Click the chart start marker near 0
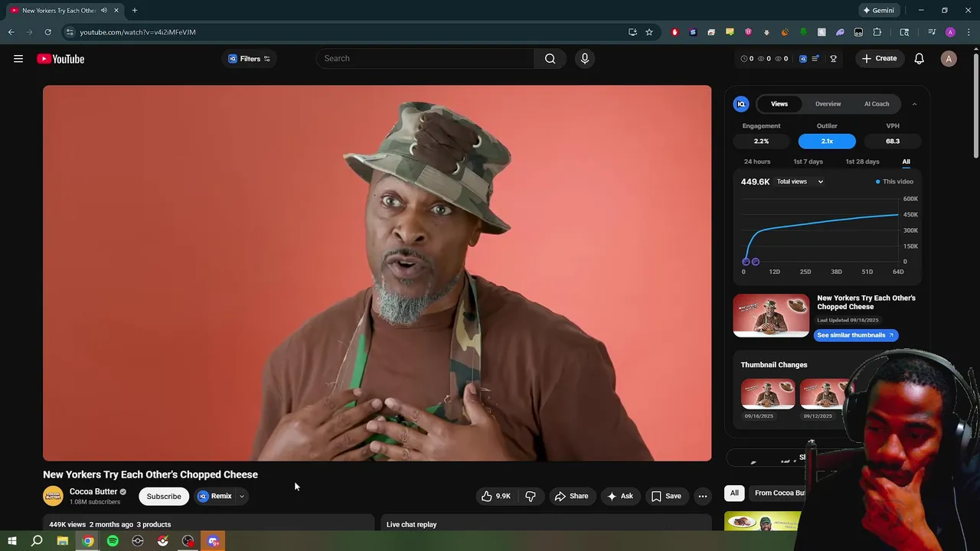The height and width of the screenshot is (551, 980). click(x=746, y=262)
